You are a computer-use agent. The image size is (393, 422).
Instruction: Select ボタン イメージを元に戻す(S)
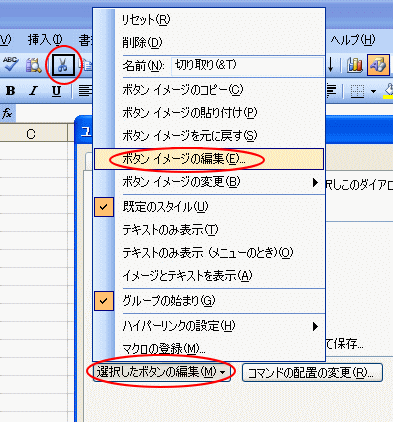209,136
